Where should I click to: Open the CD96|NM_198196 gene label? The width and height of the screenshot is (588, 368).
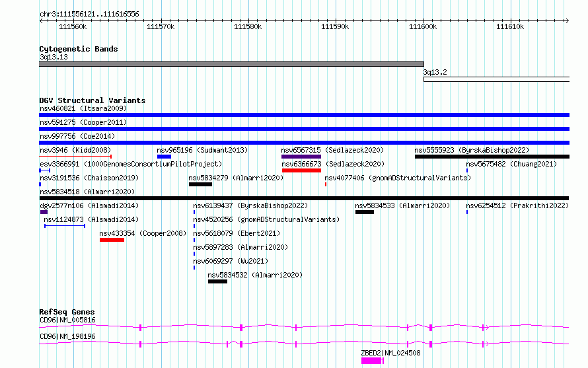pos(67,336)
